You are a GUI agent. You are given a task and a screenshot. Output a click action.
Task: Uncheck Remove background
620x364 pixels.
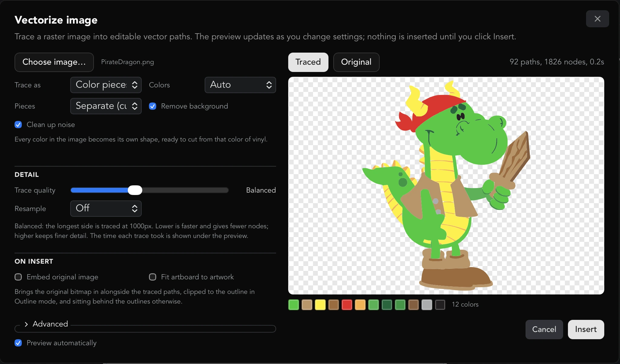click(153, 106)
